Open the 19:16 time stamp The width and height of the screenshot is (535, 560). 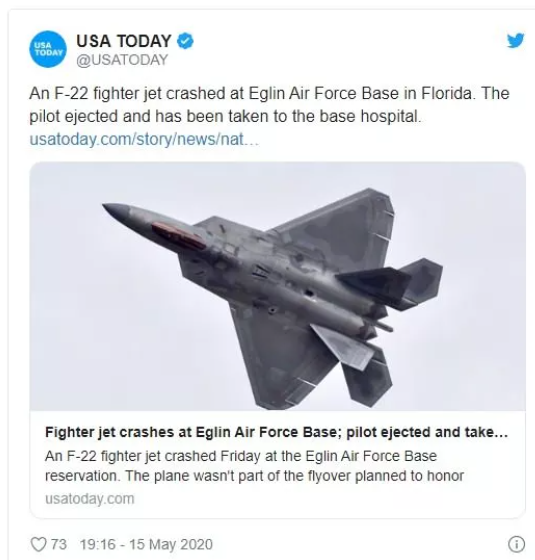point(98,545)
